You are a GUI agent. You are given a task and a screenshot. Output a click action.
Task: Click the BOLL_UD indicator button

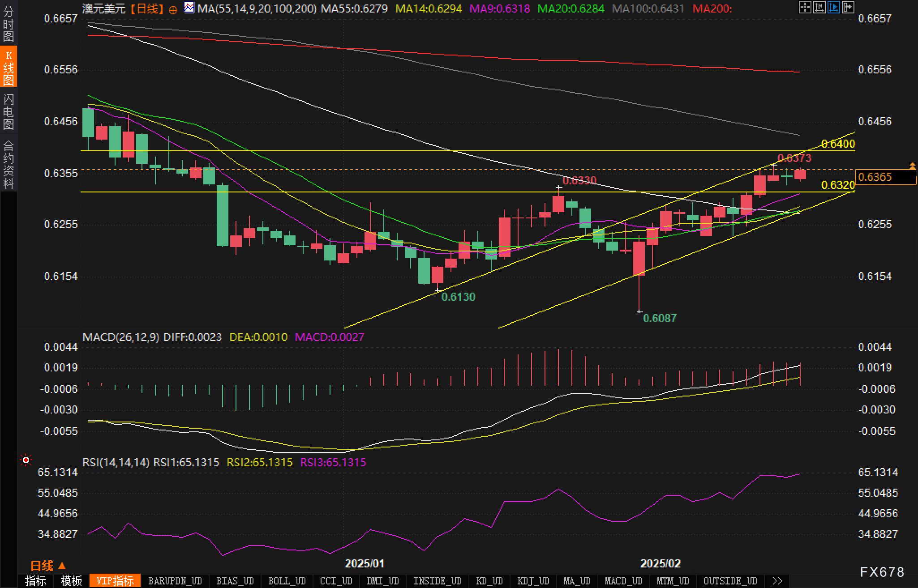287,581
